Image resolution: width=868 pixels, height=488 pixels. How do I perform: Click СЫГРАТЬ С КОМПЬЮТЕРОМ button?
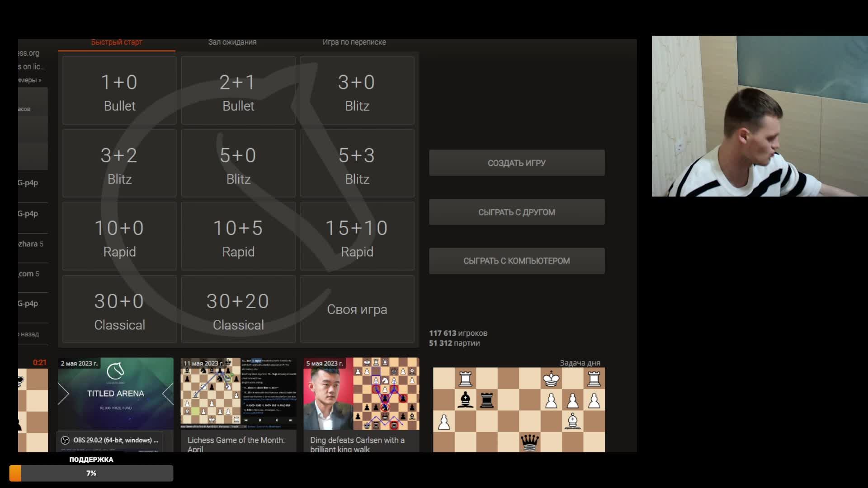coord(516,261)
